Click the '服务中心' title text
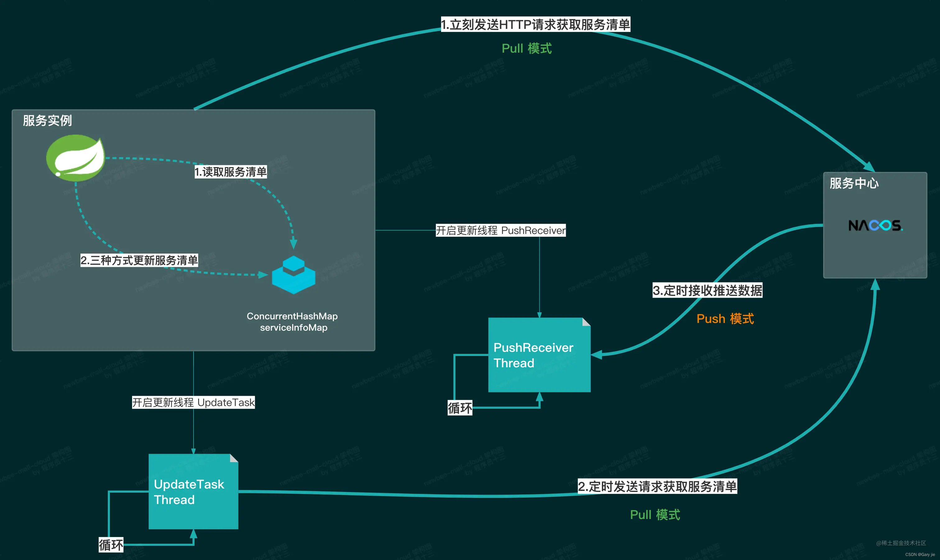940x560 pixels. tap(854, 183)
